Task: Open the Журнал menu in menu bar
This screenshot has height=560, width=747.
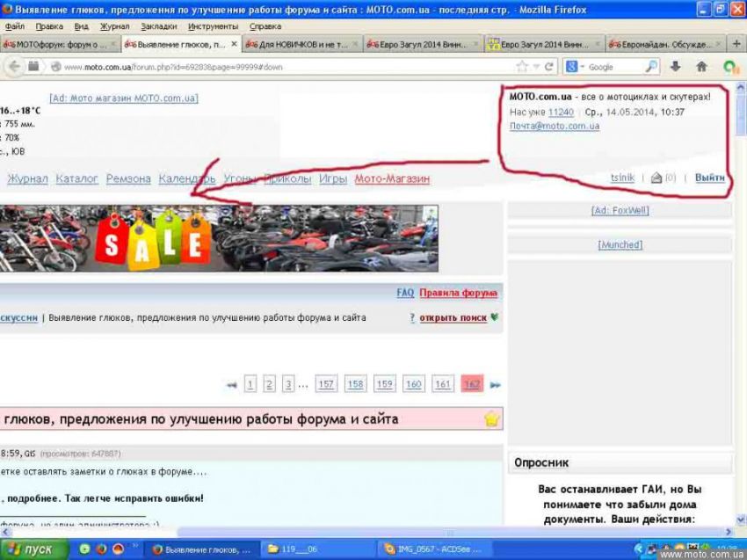Action: 114,26
